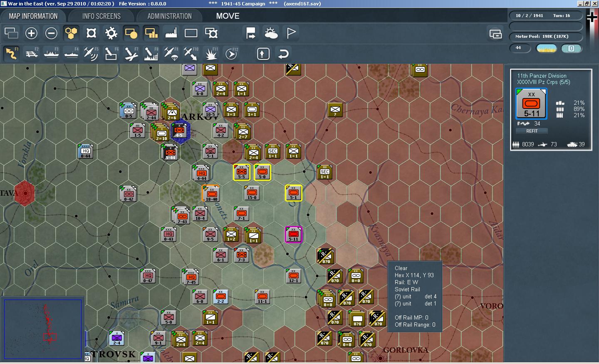Select the yellow-highlighted 5-5 unit

241,172
